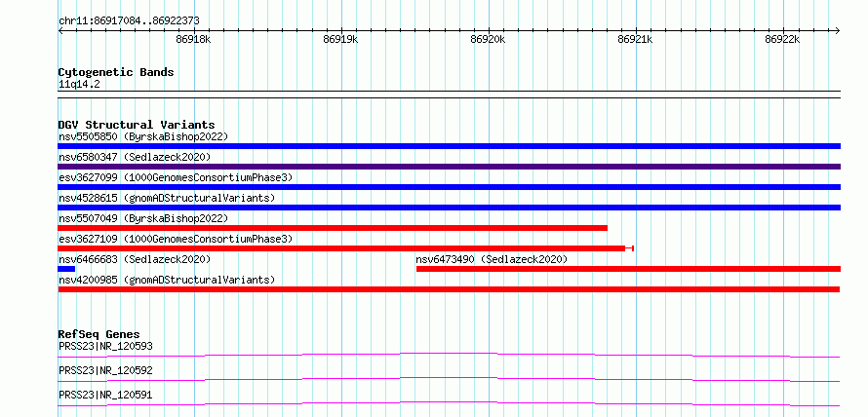Open variant label nsv4200985 (gnomADStructuralVariants)
The width and height of the screenshot is (868, 417).
click(x=167, y=280)
